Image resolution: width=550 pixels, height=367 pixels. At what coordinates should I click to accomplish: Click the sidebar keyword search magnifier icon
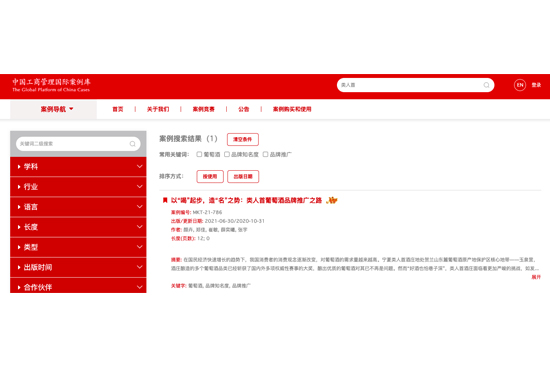[x=132, y=144]
